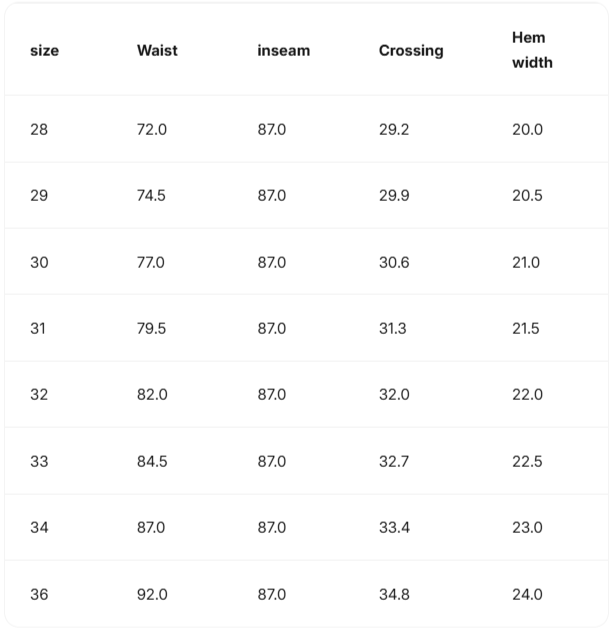Click the crossing value 29.2

click(393, 129)
